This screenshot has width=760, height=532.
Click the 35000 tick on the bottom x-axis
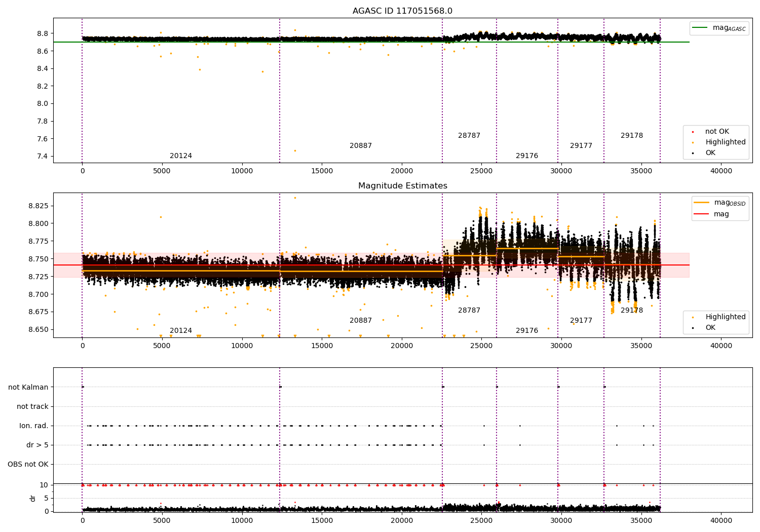pos(641,520)
